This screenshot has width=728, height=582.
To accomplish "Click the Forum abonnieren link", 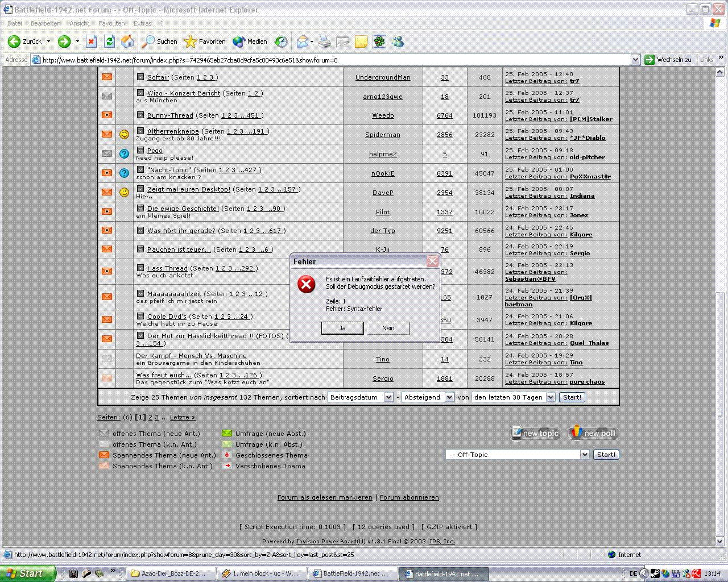I will click(x=409, y=497).
